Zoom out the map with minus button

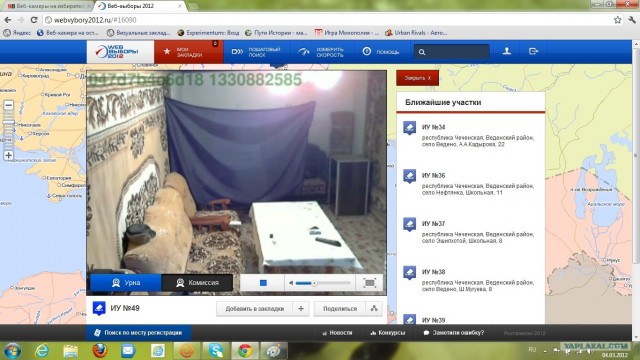pyautogui.click(x=9, y=105)
